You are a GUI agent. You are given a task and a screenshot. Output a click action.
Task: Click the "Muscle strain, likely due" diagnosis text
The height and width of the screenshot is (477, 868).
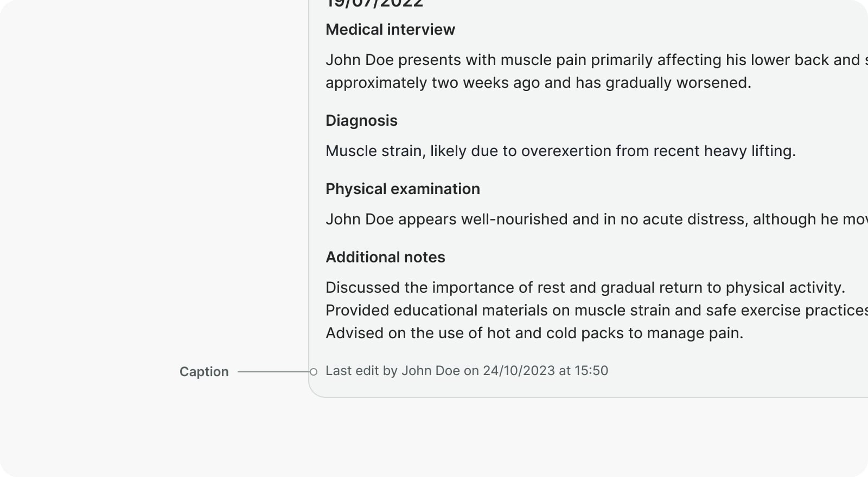coord(560,151)
